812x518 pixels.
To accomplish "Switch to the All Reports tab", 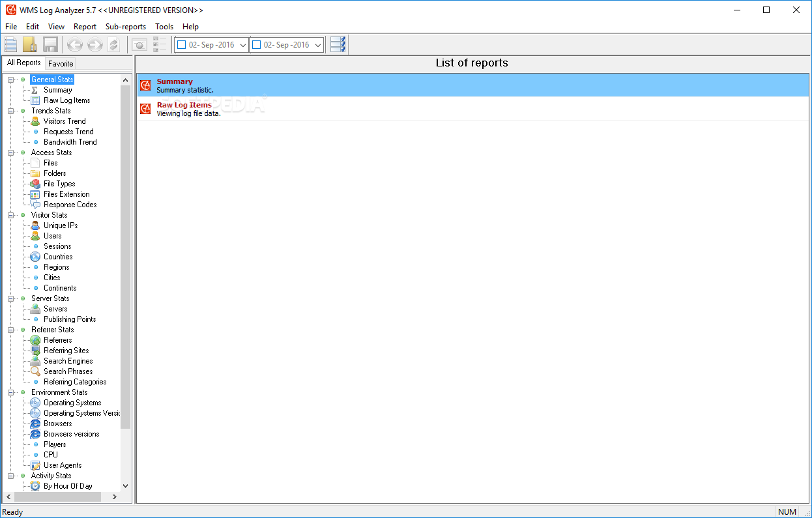I will 23,63.
